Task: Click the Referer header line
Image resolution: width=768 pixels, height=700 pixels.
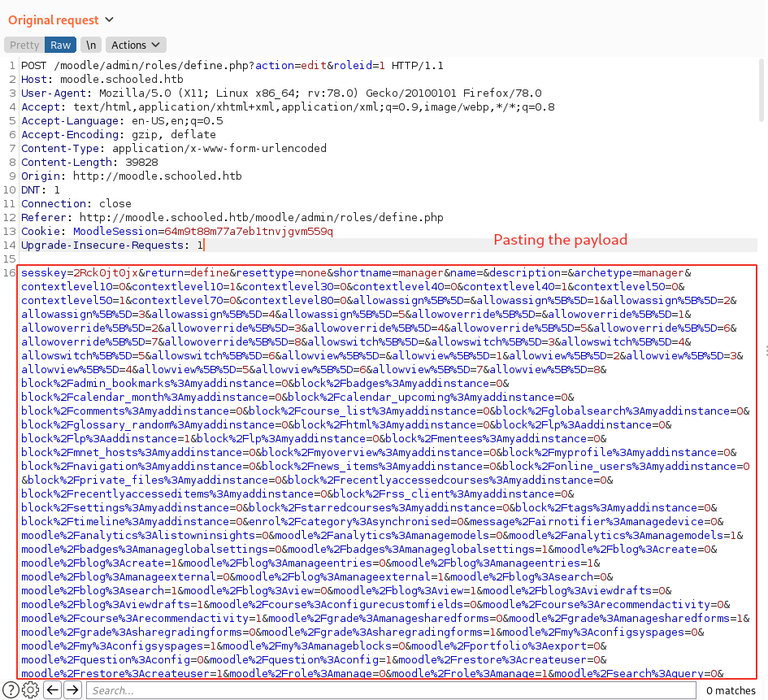Action: point(232,218)
